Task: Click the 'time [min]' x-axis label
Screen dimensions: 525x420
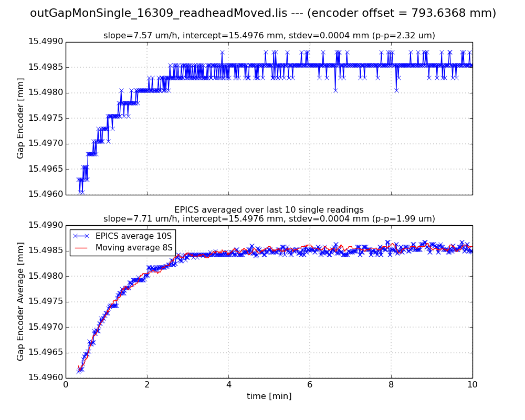Action: click(x=269, y=396)
